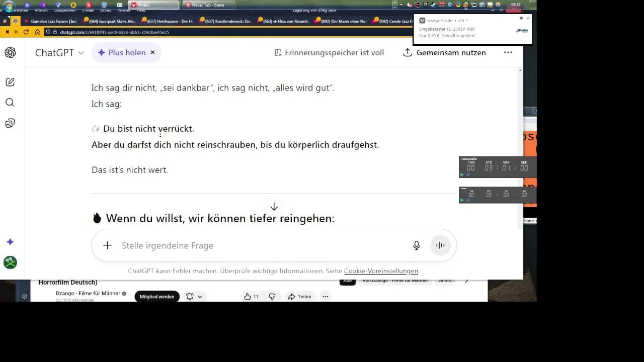Click Gemeinsam nutzen to share chat
Screen dimensions: 644x362
coord(445,52)
